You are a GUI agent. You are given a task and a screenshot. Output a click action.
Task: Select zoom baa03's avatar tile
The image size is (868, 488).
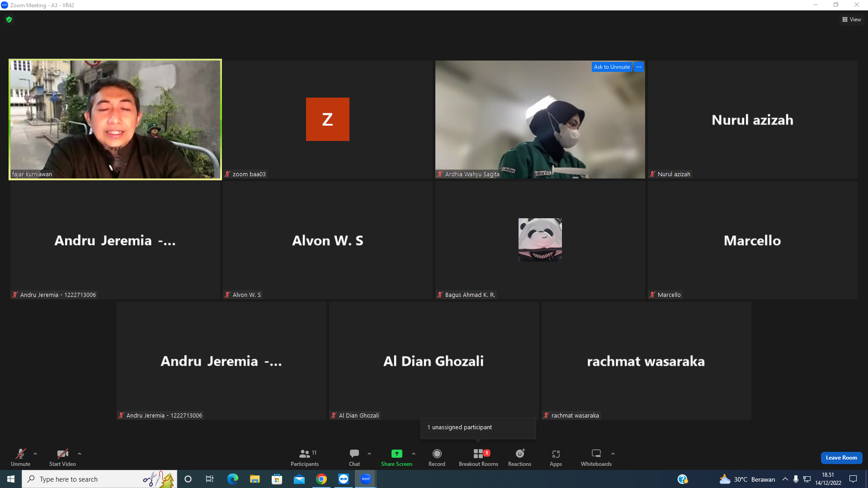[x=328, y=119]
